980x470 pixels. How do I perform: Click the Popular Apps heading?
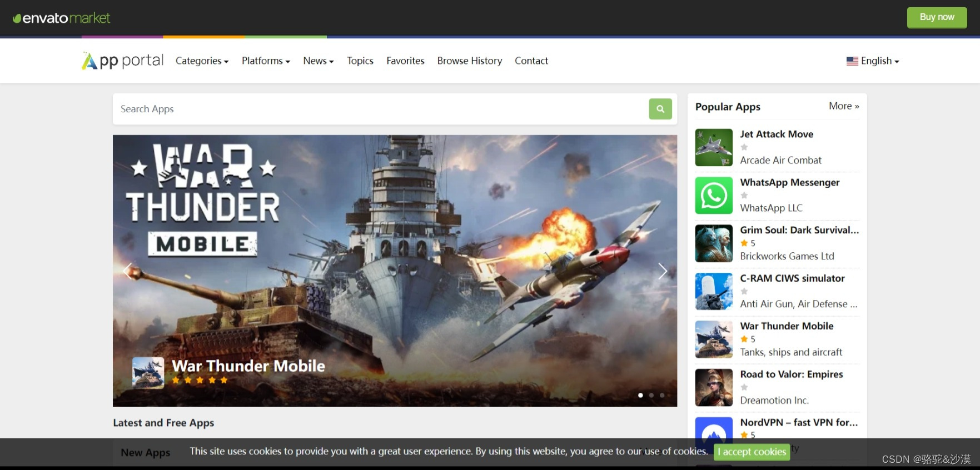click(x=728, y=107)
